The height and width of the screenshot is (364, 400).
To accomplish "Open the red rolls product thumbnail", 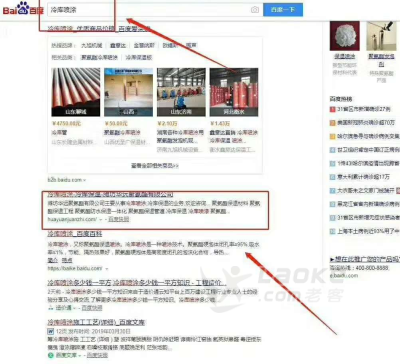I will (x=234, y=92).
